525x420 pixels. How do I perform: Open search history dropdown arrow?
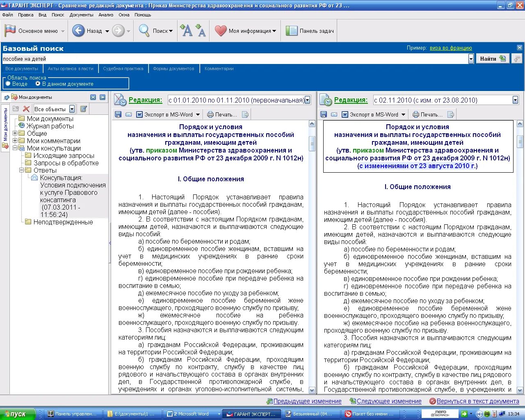pos(471,59)
